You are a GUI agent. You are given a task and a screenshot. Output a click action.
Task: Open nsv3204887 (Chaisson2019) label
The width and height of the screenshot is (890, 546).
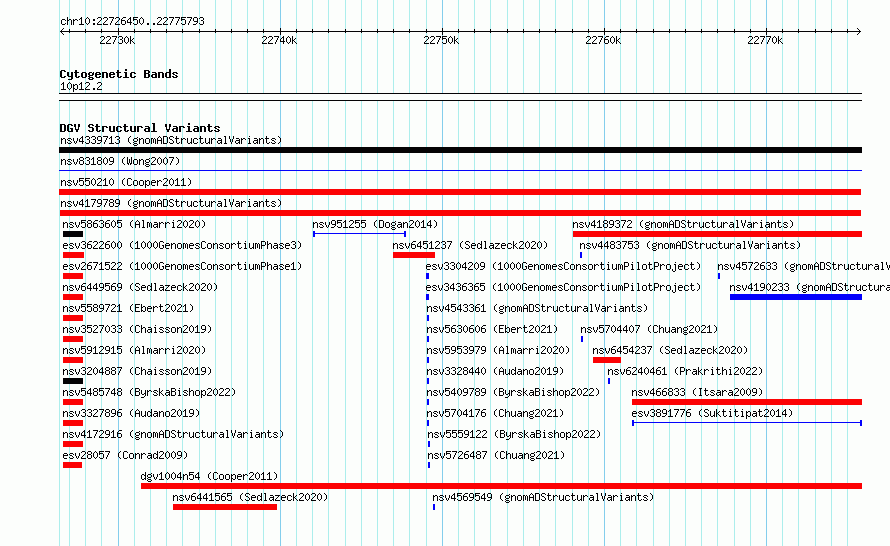click(x=137, y=371)
